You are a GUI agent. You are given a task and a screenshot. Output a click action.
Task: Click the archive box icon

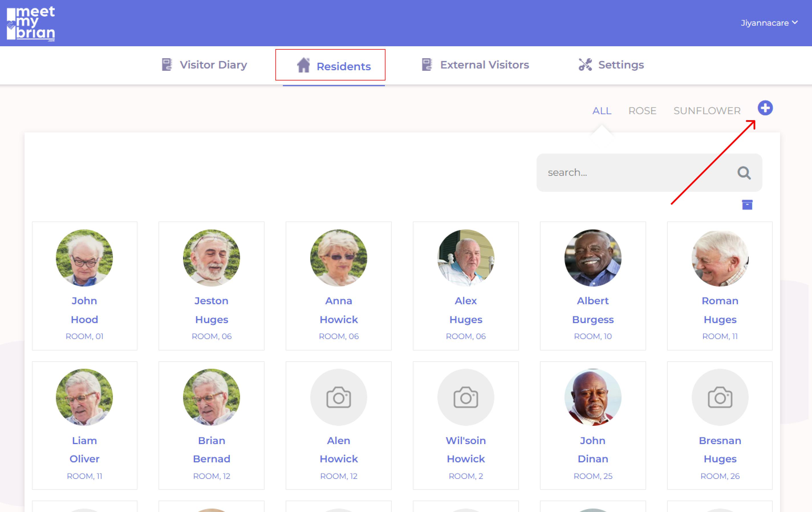747,205
